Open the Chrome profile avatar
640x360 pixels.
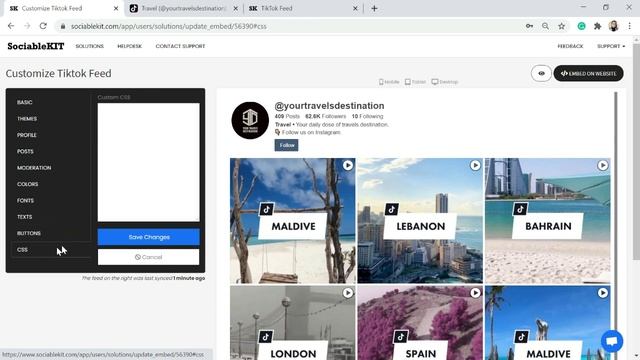click(613, 26)
